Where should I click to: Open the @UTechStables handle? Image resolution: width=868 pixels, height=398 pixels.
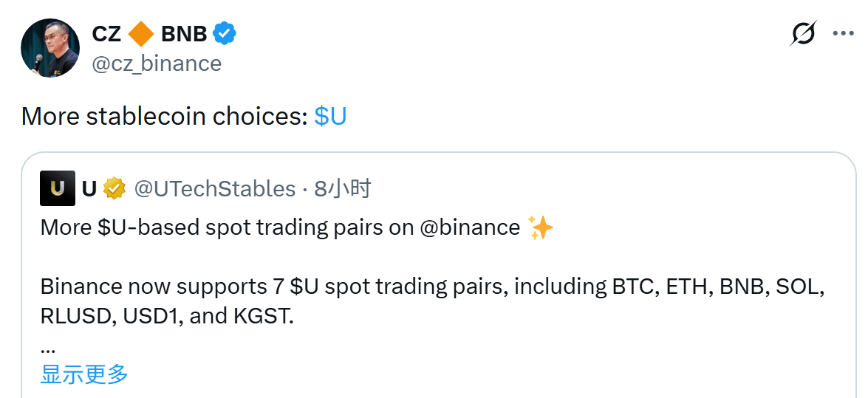[214, 189]
